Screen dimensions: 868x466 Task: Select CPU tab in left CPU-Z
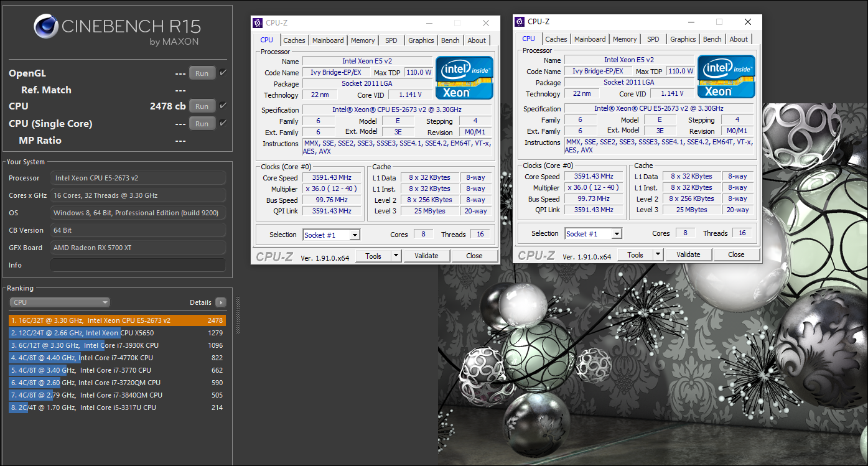coord(266,40)
